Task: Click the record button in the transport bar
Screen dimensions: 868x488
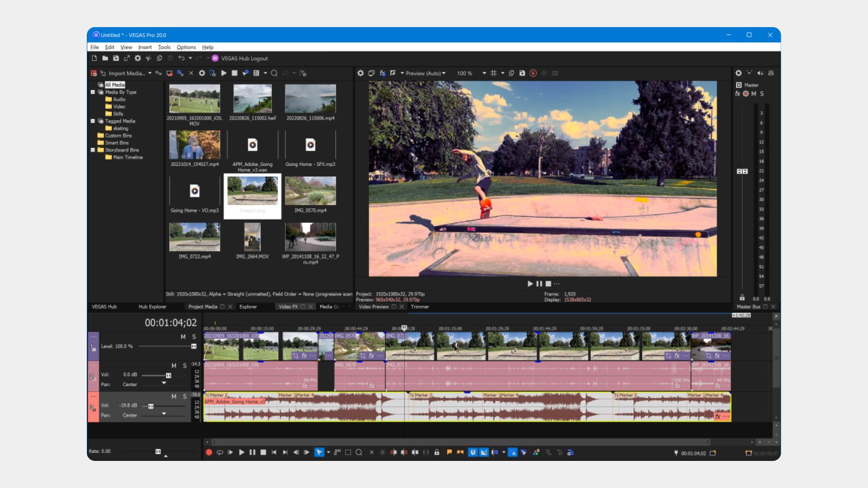Action: pyautogui.click(x=209, y=452)
